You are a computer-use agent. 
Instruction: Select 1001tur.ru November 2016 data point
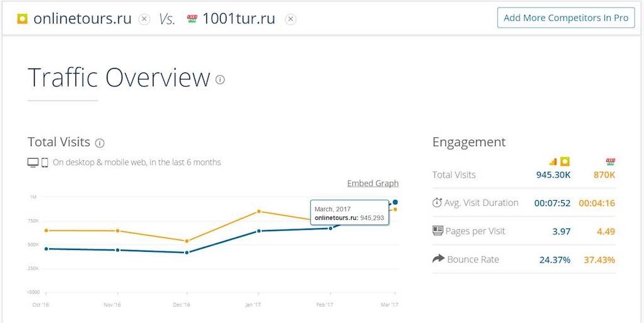pos(118,230)
